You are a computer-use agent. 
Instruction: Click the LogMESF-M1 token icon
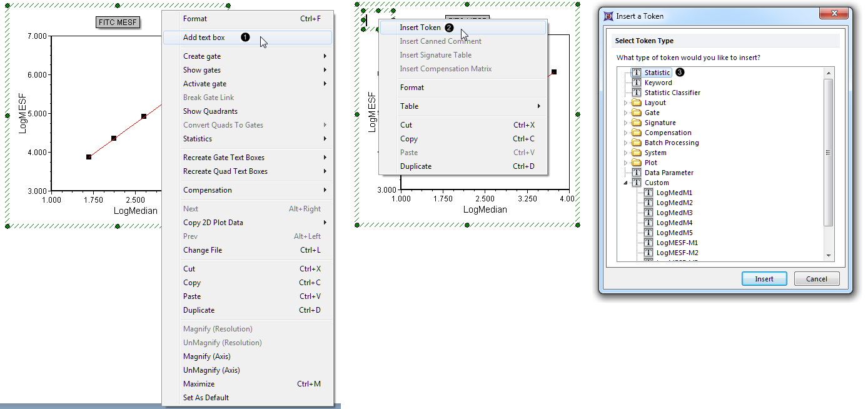[648, 243]
